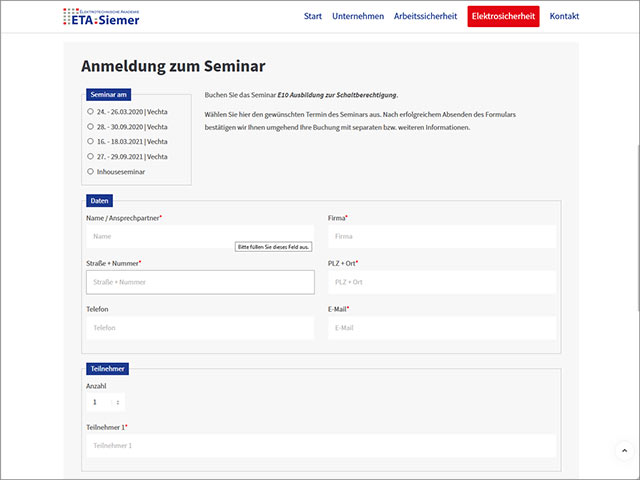Screen dimensions: 640x480
Task: Open the Start menu item
Action: tap(313, 16)
